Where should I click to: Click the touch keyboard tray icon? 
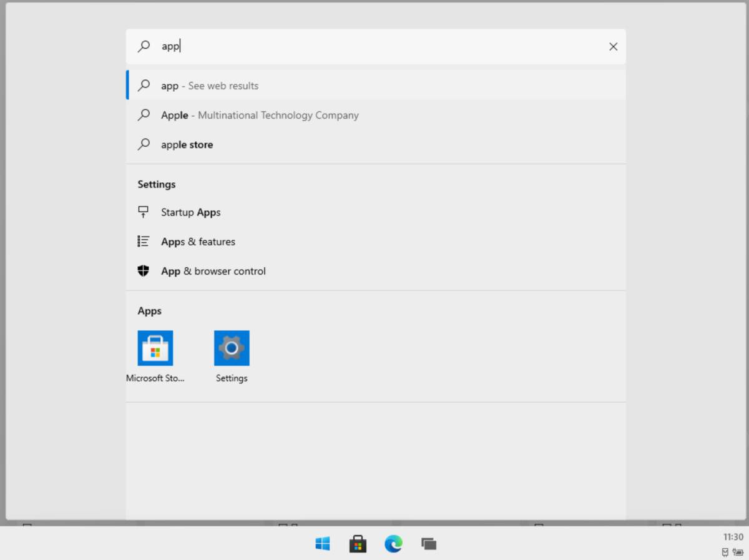click(725, 552)
